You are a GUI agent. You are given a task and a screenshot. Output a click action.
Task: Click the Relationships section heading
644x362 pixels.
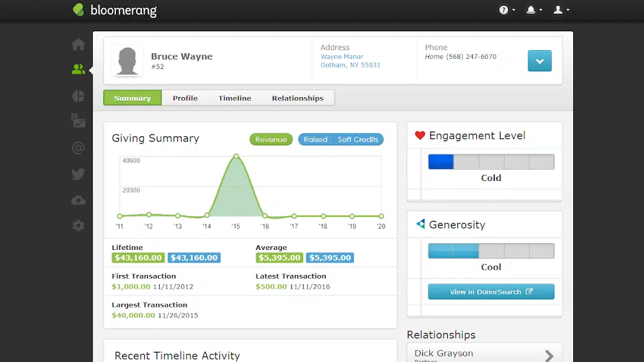click(441, 334)
